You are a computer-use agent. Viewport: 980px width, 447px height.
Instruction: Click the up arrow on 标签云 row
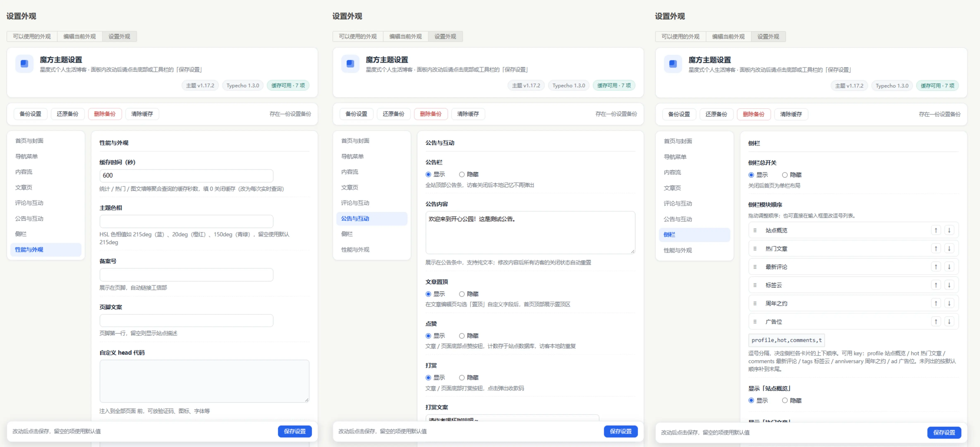(936, 285)
